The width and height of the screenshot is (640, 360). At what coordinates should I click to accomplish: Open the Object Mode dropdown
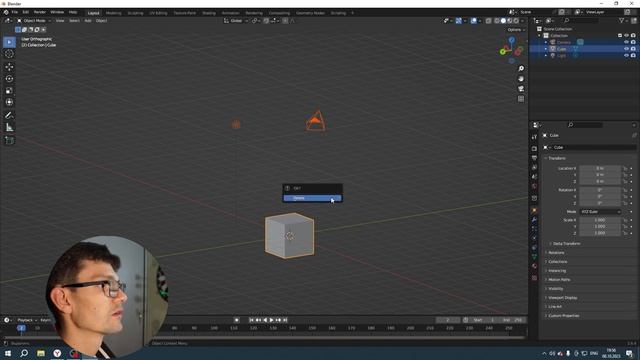pyautogui.click(x=34, y=20)
